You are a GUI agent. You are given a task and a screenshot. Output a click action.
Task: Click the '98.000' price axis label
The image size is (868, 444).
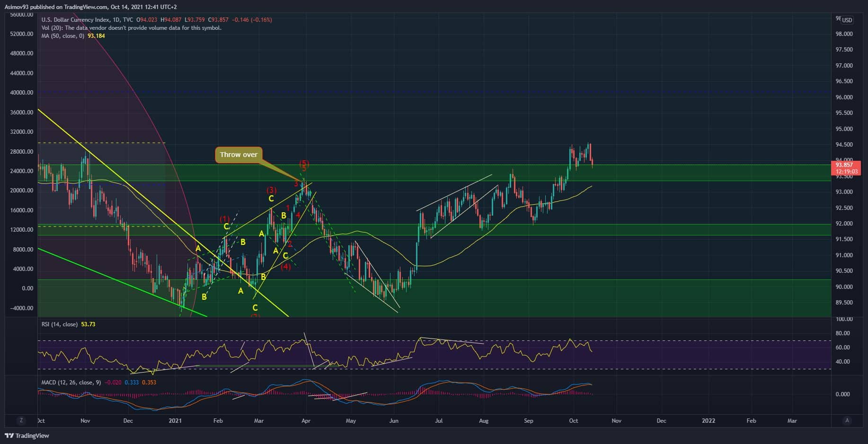(844, 34)
